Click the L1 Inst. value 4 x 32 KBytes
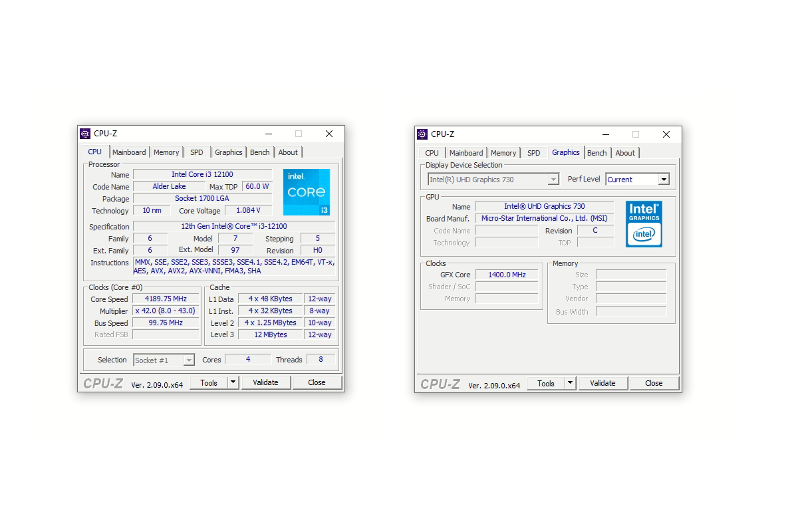This screenshot has height=532, width=798. 271,311
